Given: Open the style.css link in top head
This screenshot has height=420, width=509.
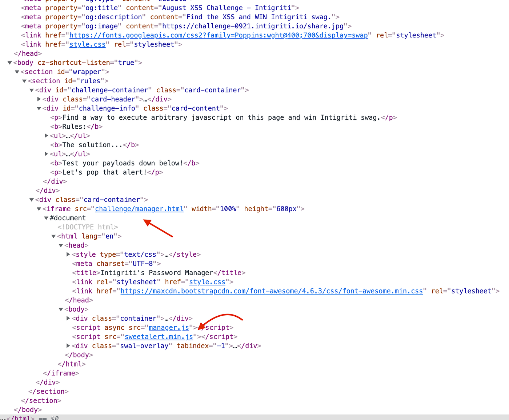Looking at the screenshot, I should [87, 44].
